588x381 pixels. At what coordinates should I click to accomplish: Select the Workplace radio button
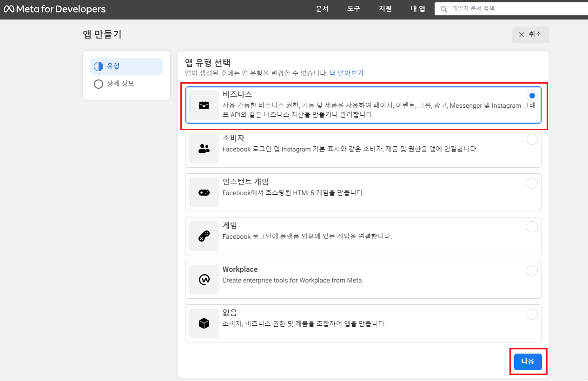coord(532,270)
